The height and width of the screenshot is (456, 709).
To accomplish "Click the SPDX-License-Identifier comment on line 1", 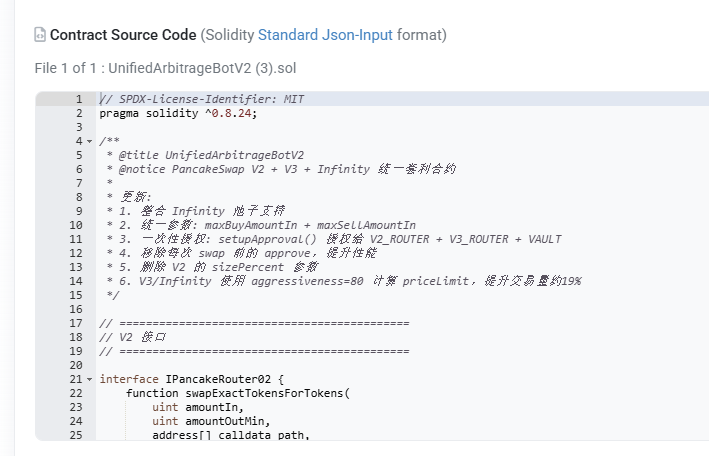I will pos(202,99).
